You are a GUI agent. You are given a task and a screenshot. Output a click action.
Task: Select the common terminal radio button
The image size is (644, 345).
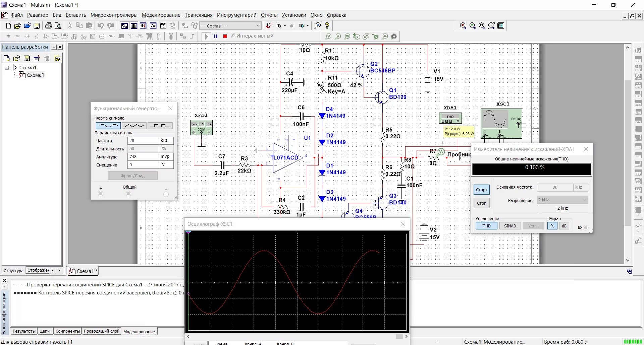click(128, 194)
